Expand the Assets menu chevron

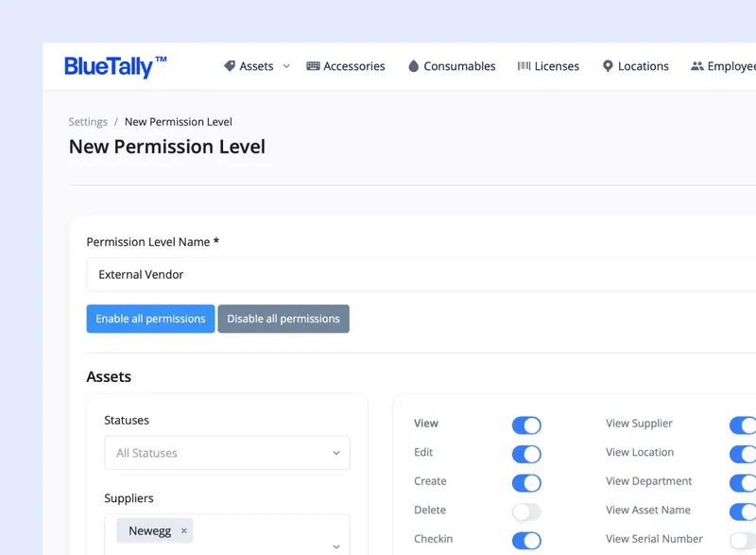[x=286, y=66]
